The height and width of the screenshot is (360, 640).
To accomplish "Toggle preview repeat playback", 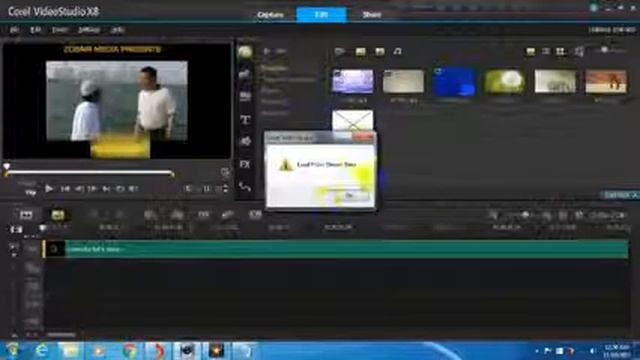I will (x=120, y=189).
